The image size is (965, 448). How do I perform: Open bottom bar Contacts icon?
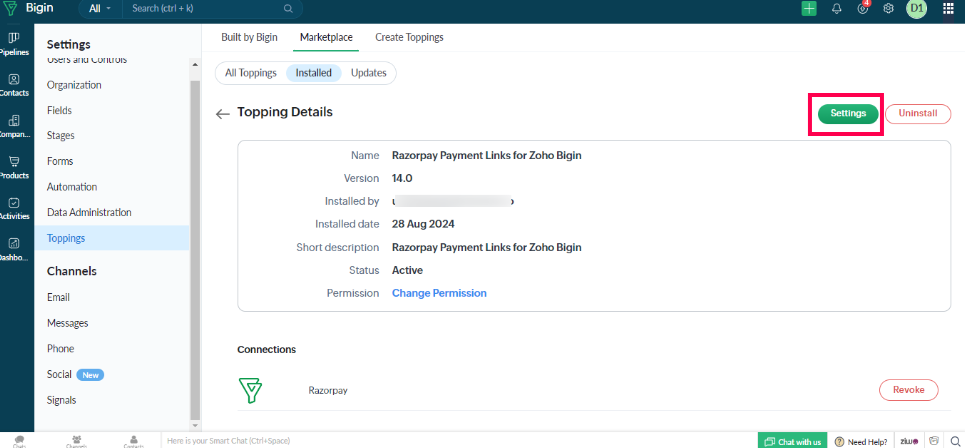[134, 441]
